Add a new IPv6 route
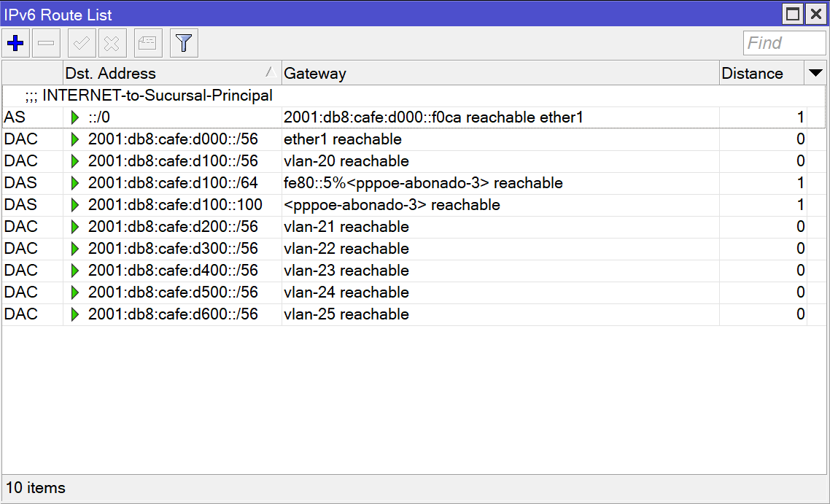This screenshot has height=504, width=830. pyautogui.click(x=15, y=42)
